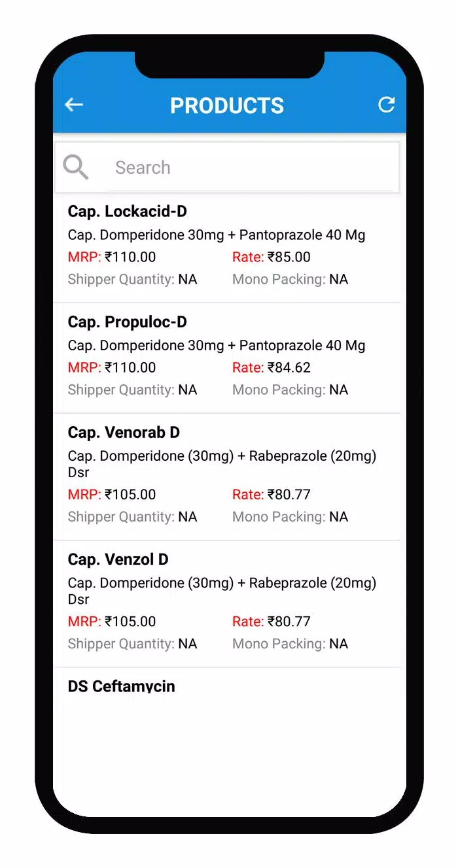The height and width of the screenshot is (868, 458).
Task: Click Venzol D Mono Packing label
Action: [x=279, y=644]
